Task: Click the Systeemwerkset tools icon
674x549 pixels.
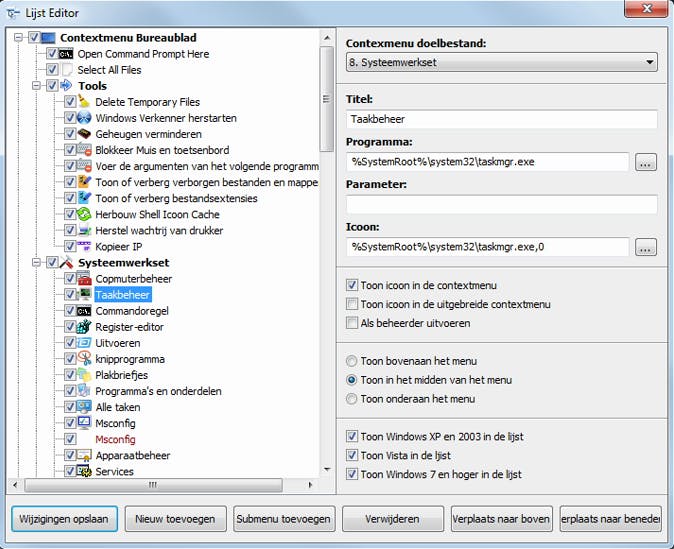Action: (66, 262)
